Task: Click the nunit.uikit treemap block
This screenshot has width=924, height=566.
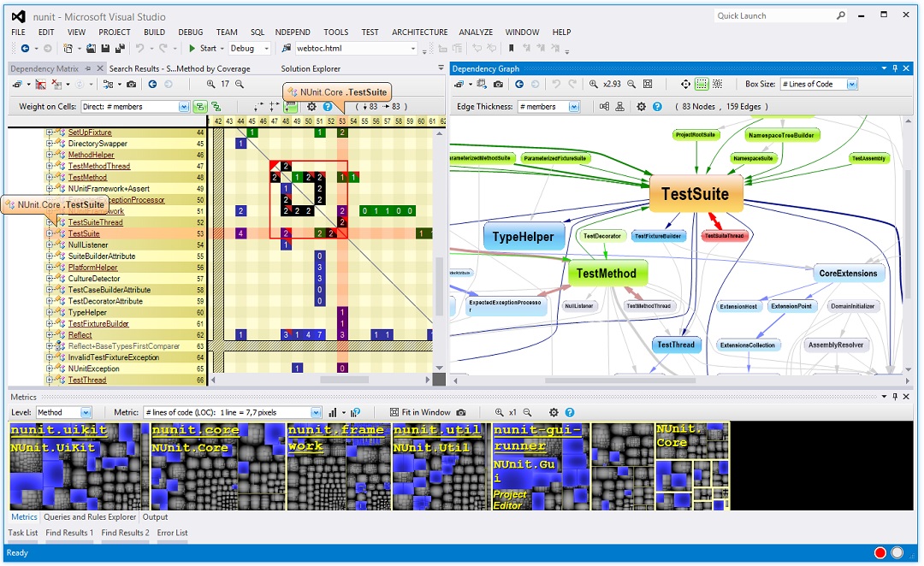Action: [79, 467]
